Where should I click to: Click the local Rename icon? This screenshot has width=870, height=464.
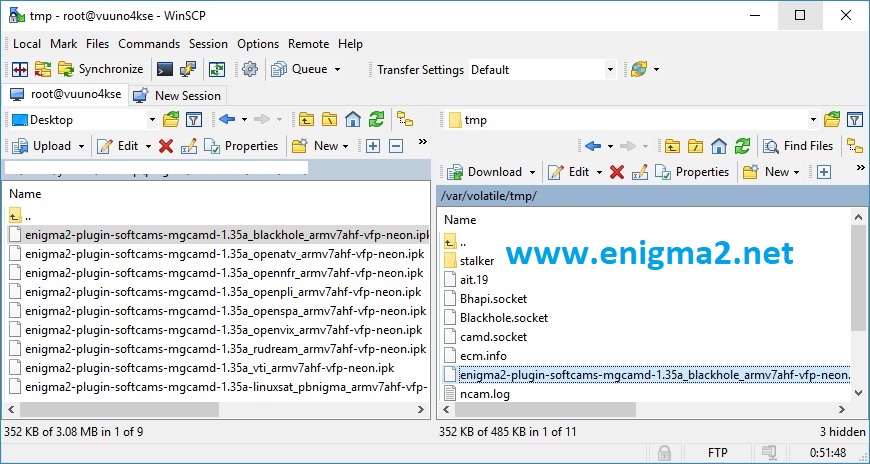tap(189, 146)
